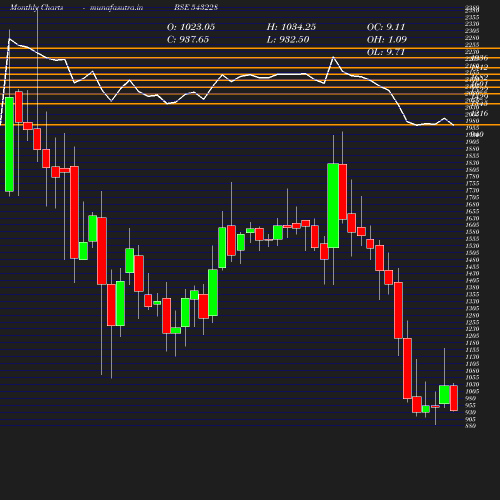Click the low value 'L: 932.50'

pos(288,40)
